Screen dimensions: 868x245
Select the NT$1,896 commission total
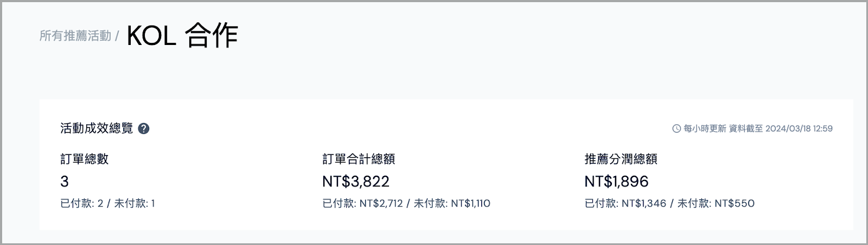(x=617, y=181)
